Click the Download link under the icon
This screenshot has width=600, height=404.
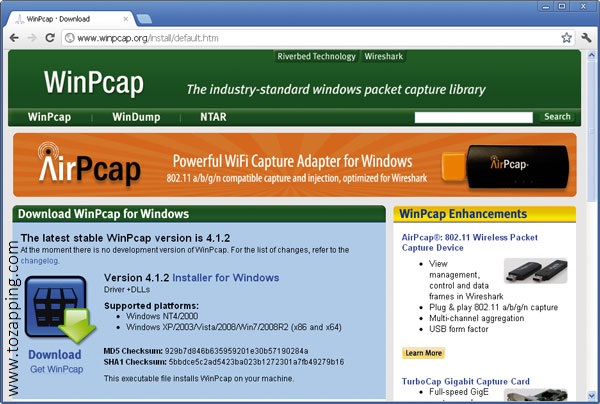point(55,355)
